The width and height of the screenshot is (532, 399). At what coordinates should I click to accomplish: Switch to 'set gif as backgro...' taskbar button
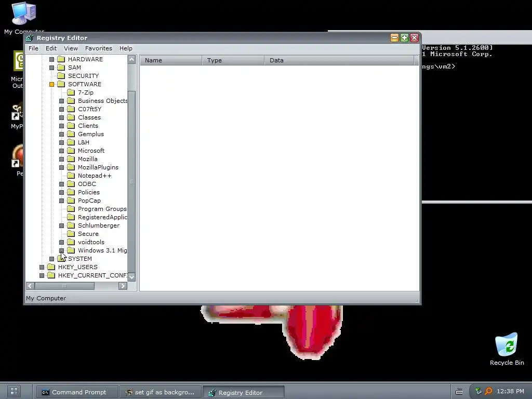coord(161,392)
